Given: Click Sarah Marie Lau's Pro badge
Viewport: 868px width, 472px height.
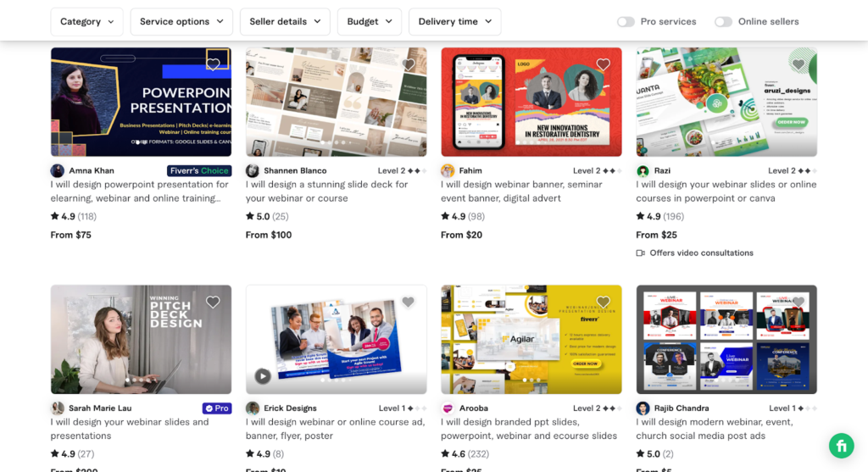Looking at the screenshot, I should pyautogui.click(x=217, y=408).
